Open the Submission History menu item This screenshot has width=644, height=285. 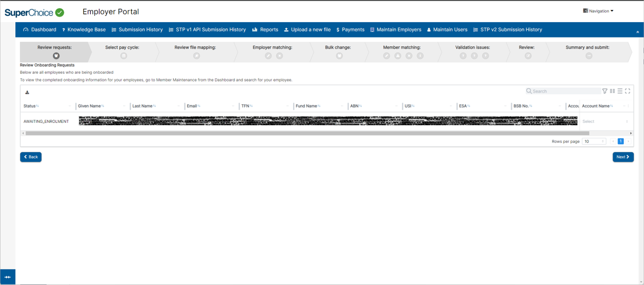point(137,30)
